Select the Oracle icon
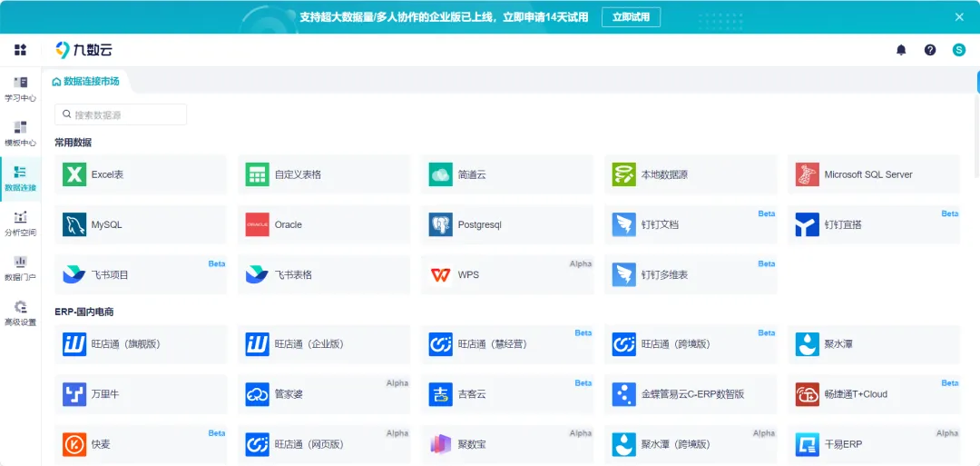Screen dimensions: 980x466 pos(257,224)
